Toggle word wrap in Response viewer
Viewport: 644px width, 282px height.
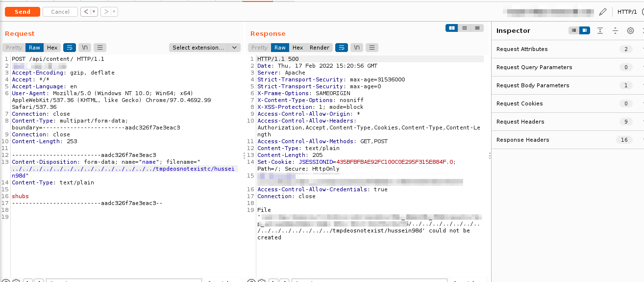click(x=341, y=48)
